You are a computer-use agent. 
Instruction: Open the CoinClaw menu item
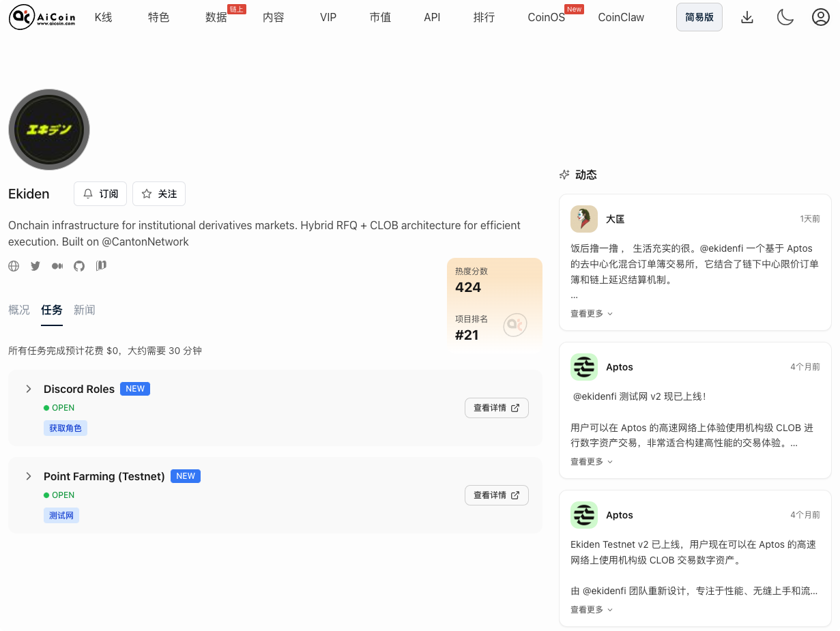[621, 17]
